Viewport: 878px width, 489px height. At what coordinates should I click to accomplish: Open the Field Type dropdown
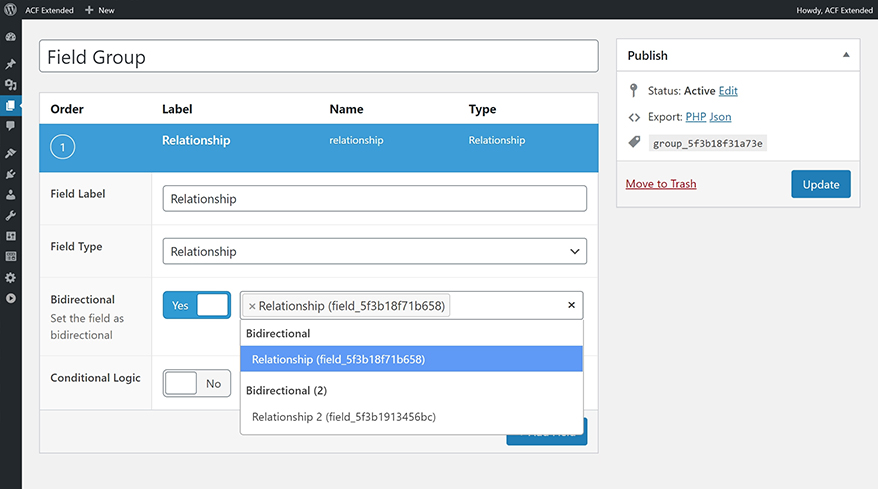[x=374, y=252]
